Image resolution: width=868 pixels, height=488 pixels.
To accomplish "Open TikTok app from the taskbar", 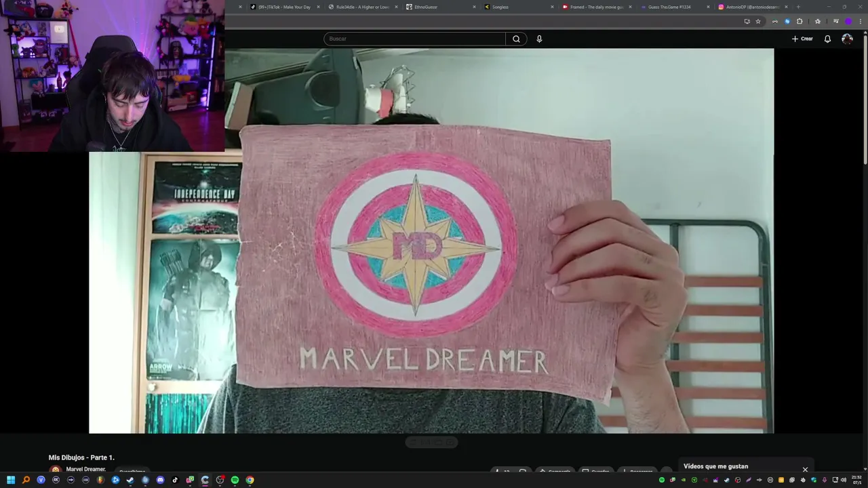I will coord(175,480).
